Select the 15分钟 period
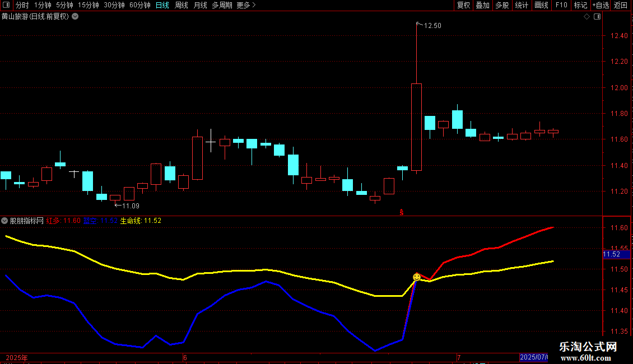 pyautogui.click(x=88, y=5)
